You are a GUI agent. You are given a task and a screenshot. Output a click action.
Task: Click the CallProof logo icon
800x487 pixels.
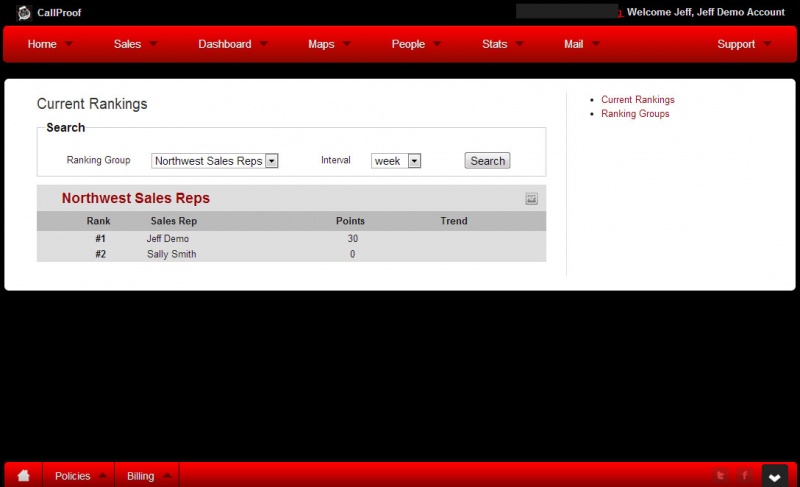click(x=24, y=12)
